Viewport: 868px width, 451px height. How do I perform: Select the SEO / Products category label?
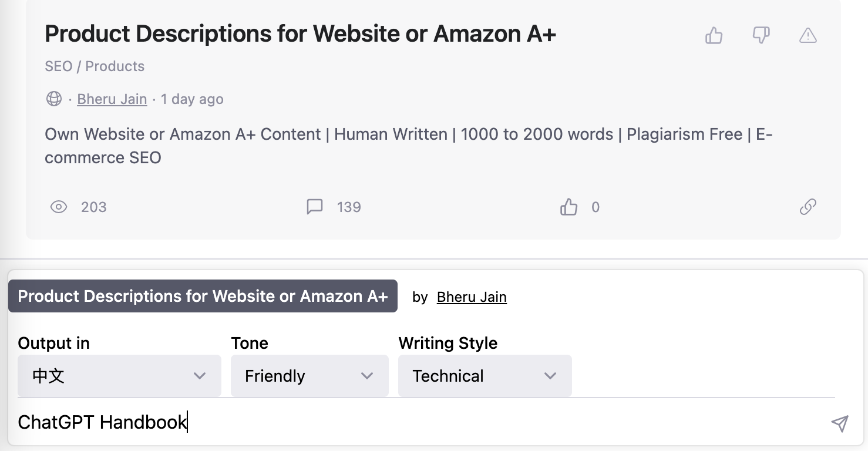point(95,66)
